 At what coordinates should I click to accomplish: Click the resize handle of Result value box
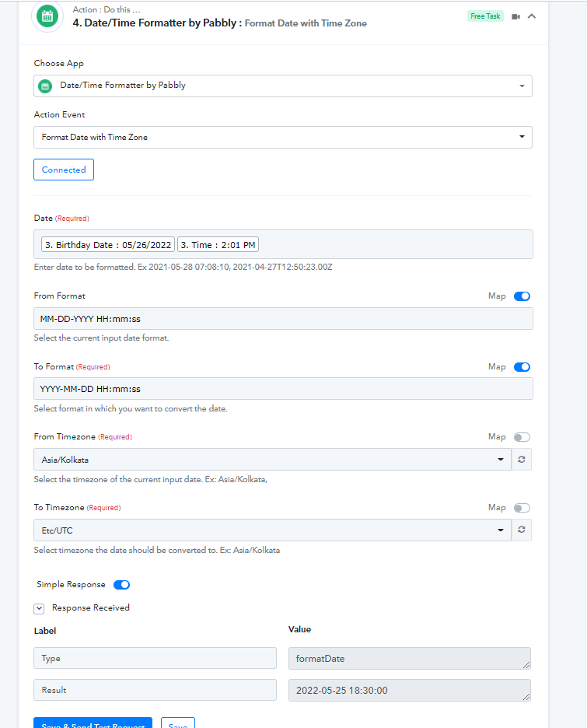526,696
